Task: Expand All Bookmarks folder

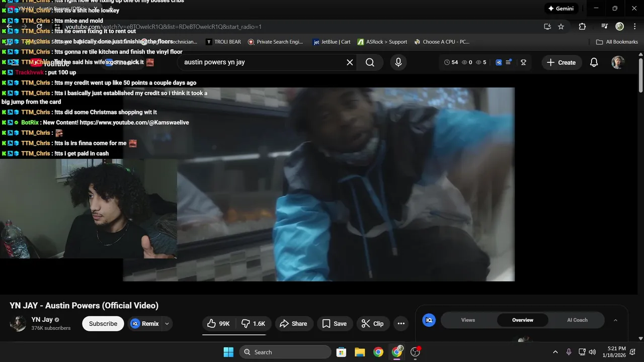Action: tap(617, 42)
